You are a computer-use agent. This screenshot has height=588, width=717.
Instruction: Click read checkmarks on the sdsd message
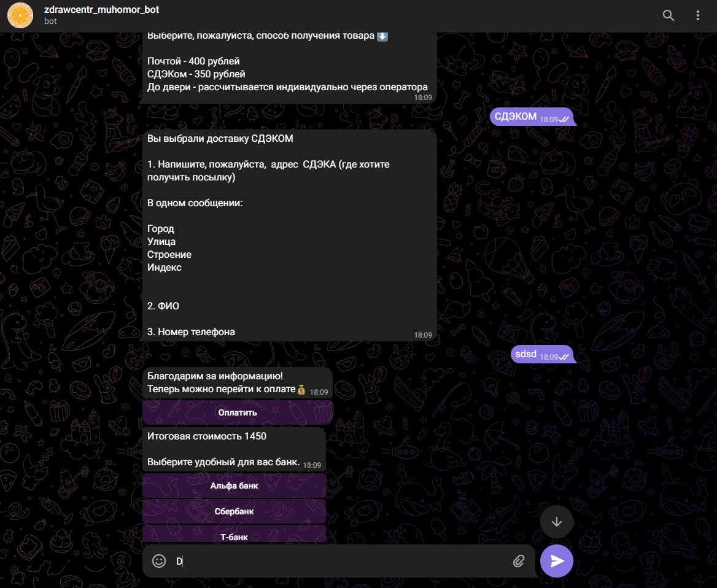coord(564,357)
